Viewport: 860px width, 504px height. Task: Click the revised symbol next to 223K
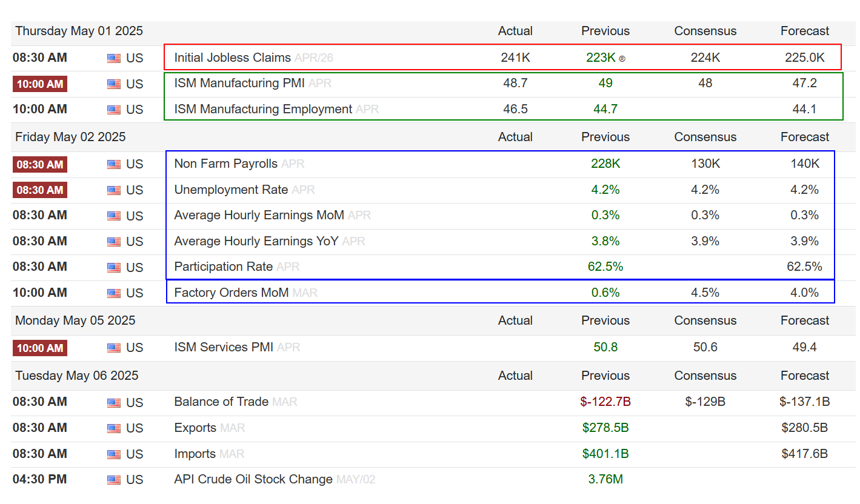622,59
